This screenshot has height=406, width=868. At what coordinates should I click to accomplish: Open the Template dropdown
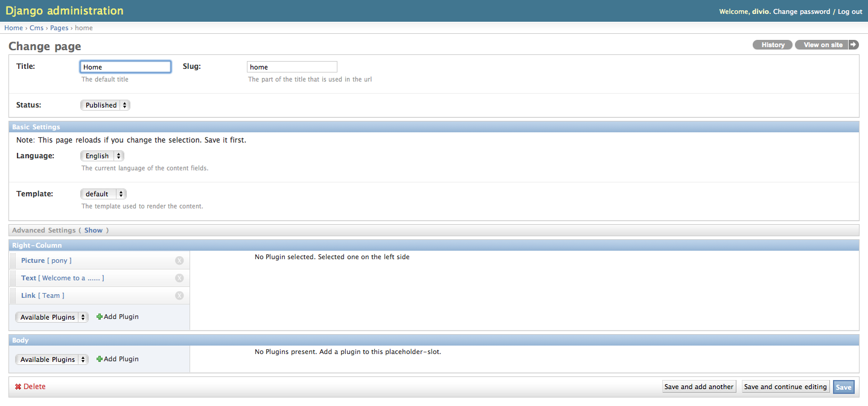103,194
